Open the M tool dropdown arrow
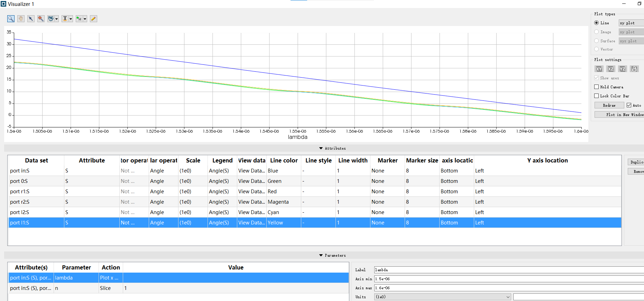Screen dimensions: 644x301 click(85, 19)
